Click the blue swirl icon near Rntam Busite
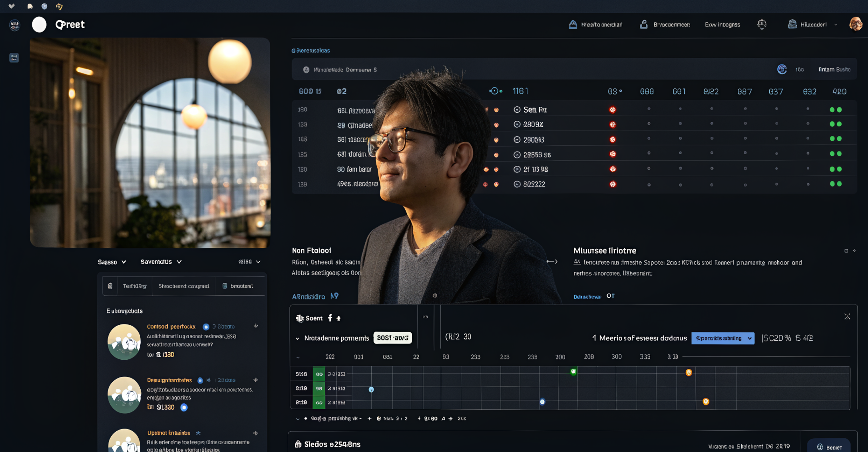The height and width of the screenshot is (452, 868). 782,69
